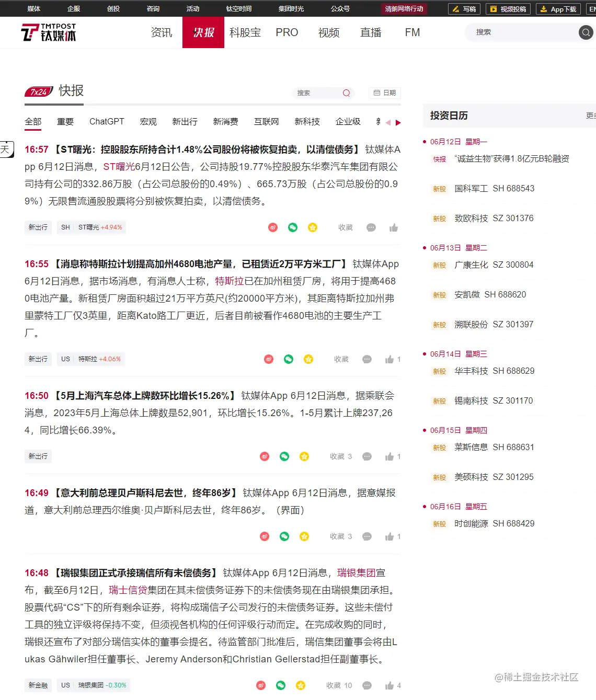The width and height of the screenshot is (596, 700).
Task: Share 特斯拉 4680 news to Weibo
Action: tap(269, 359)
